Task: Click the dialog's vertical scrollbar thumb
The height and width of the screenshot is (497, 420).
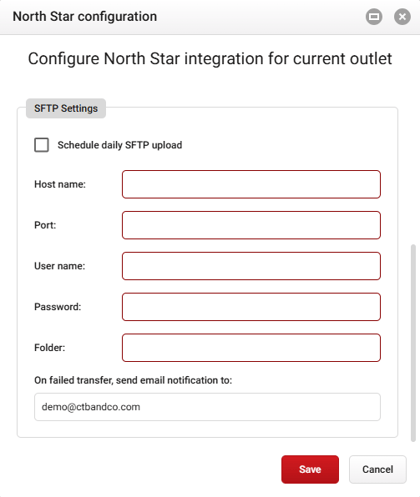Action: 413,343
